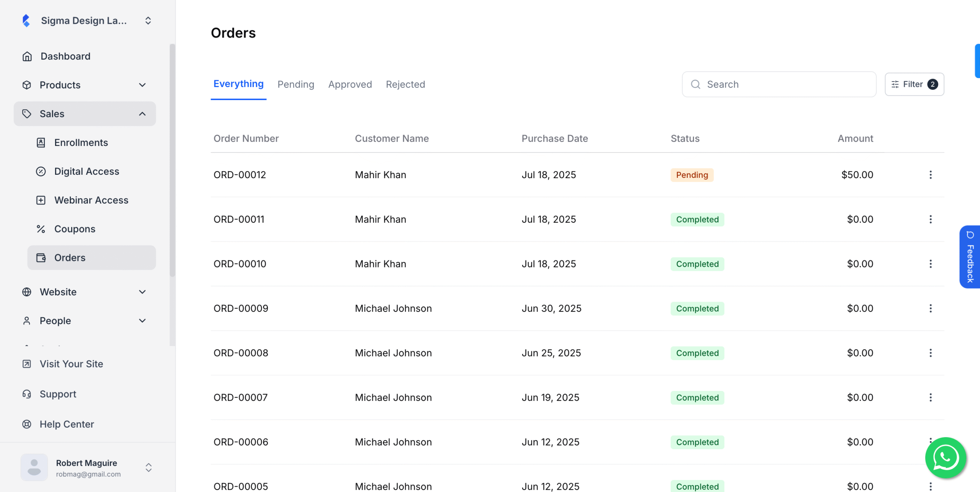Click the search magnifier icon
The image size is (980, 492).
point(696,84)
